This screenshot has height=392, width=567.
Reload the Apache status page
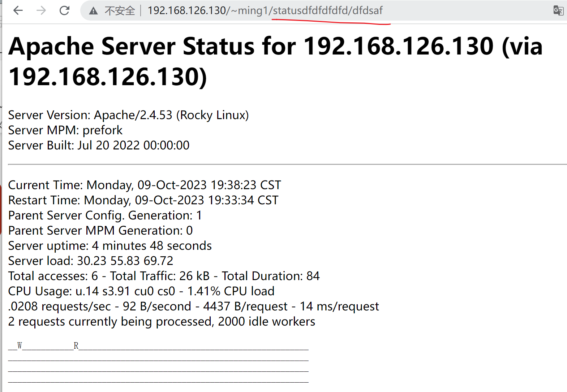coord(64,11)
